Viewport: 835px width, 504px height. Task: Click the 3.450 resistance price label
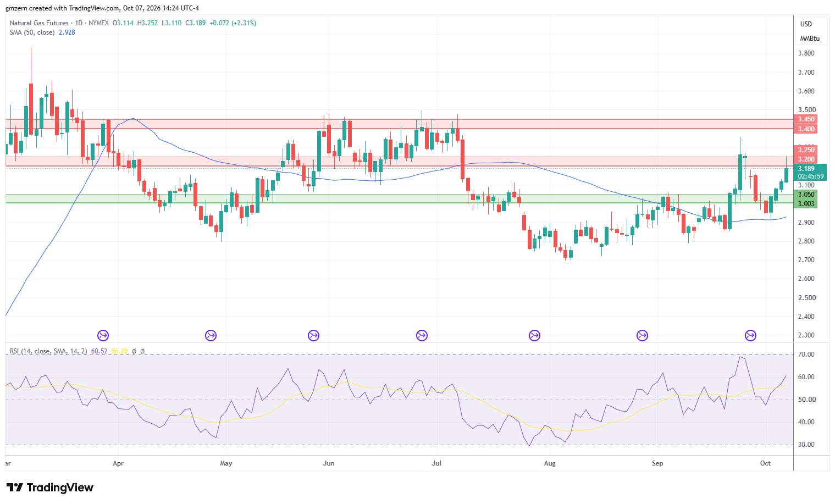806,119
